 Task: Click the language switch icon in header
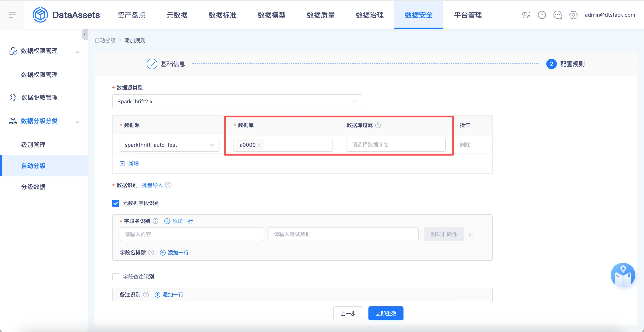pyautogui.click(x=526, y=15)
